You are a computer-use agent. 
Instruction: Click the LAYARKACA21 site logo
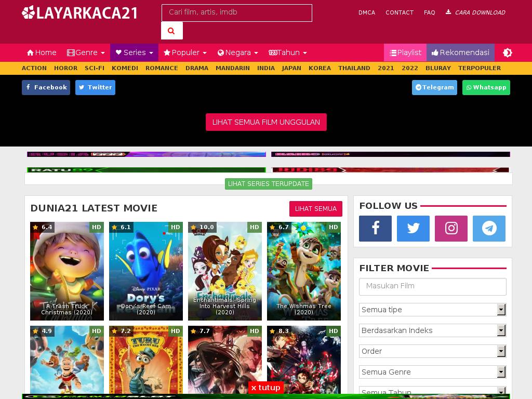[x=79, y=12]
